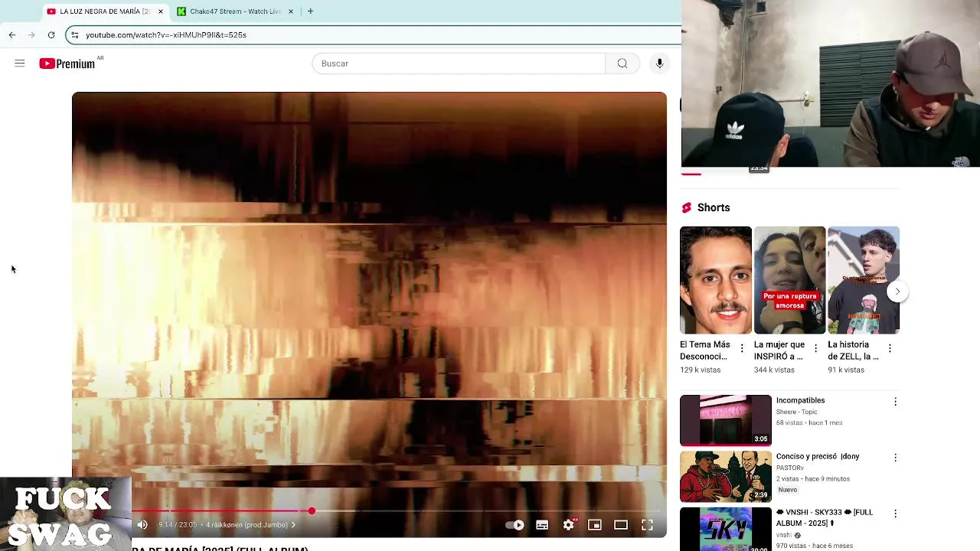The image size is (980, 551).
Task: Open 'Conciso y precisó |dony' thumbnail
Action: point(726,476)
